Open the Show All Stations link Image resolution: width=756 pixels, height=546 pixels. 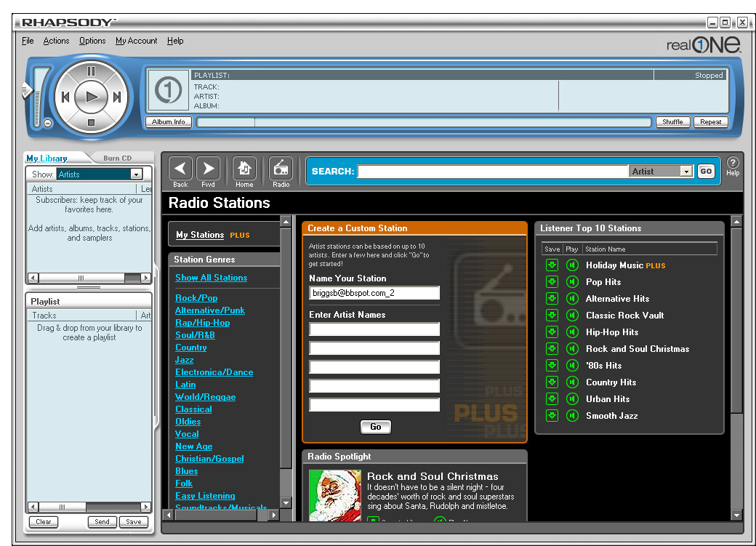click(212, 278)
